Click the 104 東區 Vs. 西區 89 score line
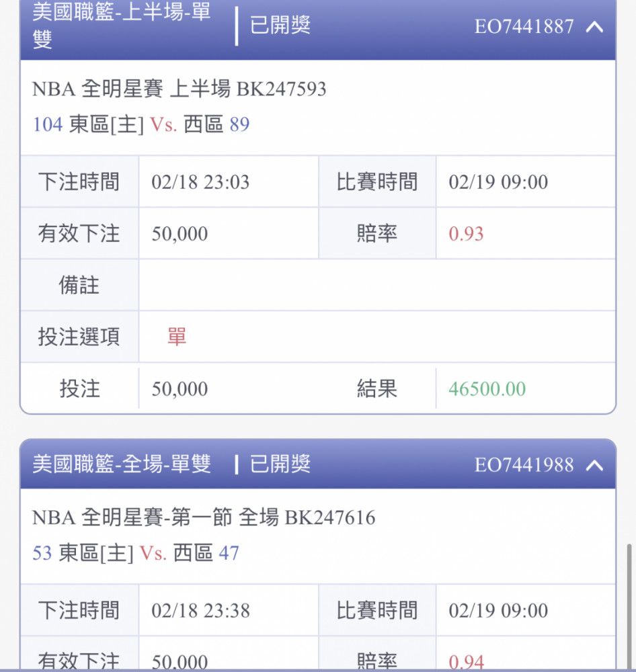Viewport: 636px width, 672px height. [141, 124]
